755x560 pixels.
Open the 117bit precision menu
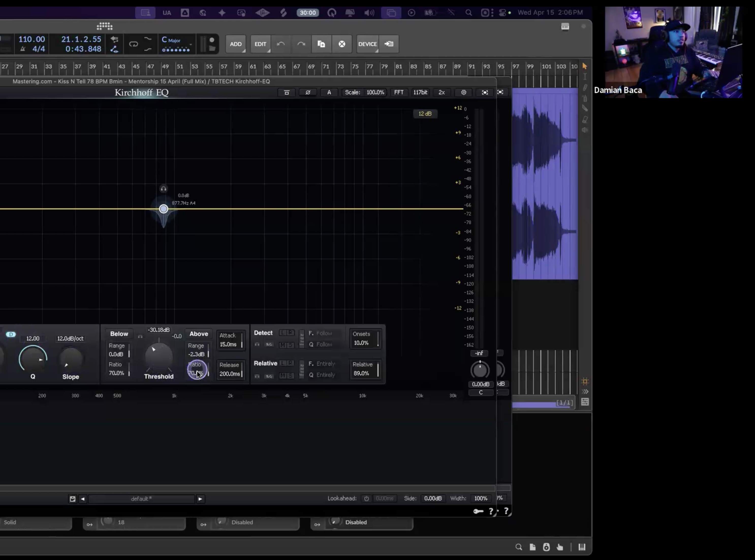coord(420,92)
